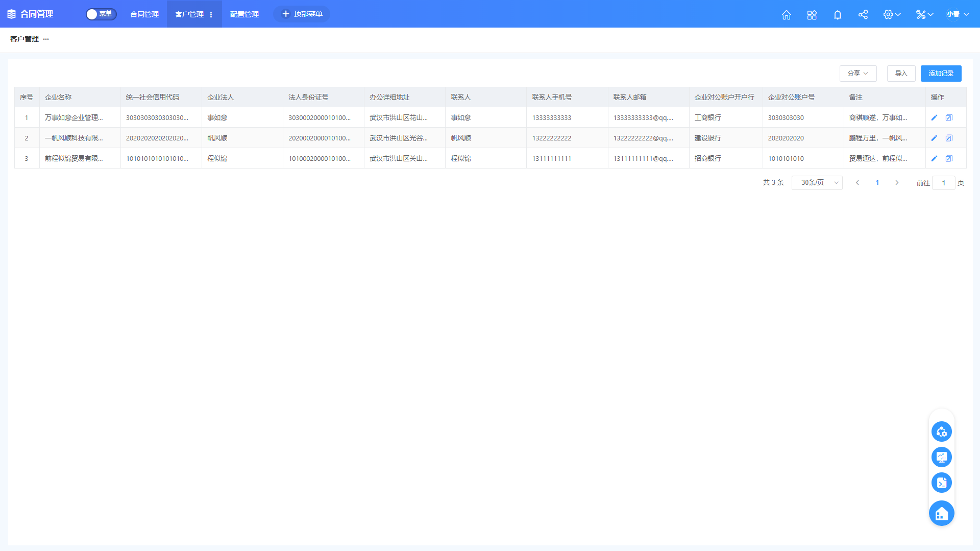The height and width of the screenshot is (551, 980).
Task: Click the 添加记录 button
Action: pyautogui.click(x=941, y=74)
